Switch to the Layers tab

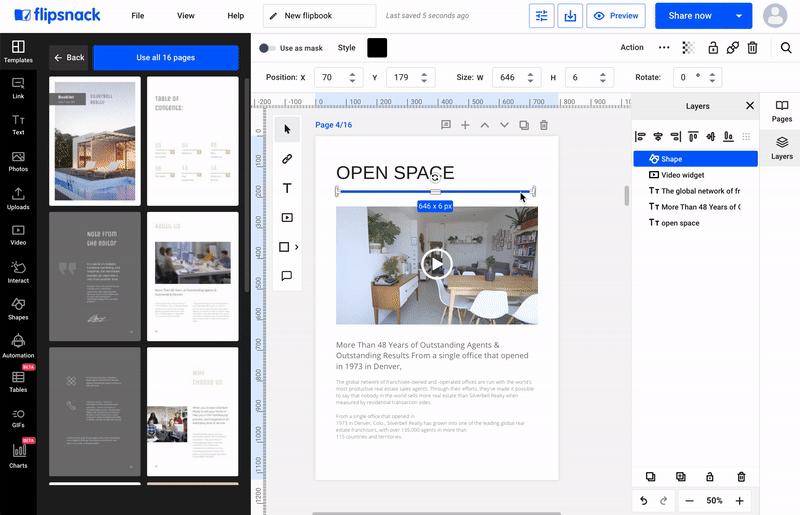pyautogui.click(x=782, y=148)
